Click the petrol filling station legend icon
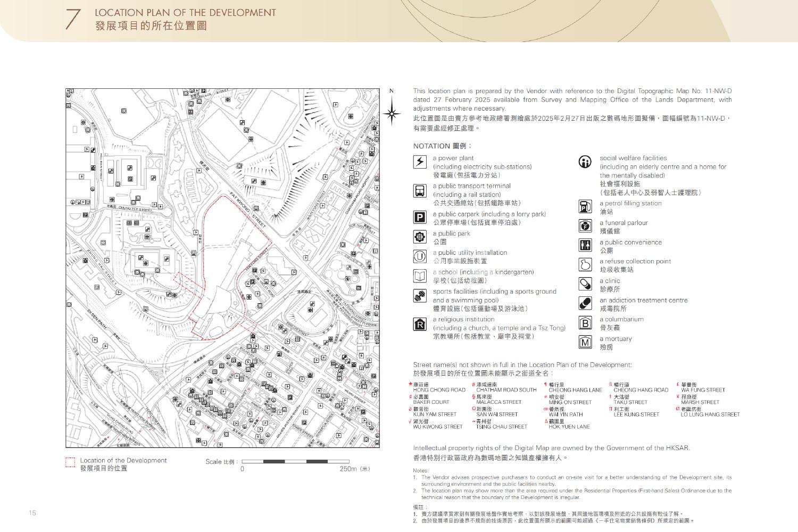 coord(585,206)
